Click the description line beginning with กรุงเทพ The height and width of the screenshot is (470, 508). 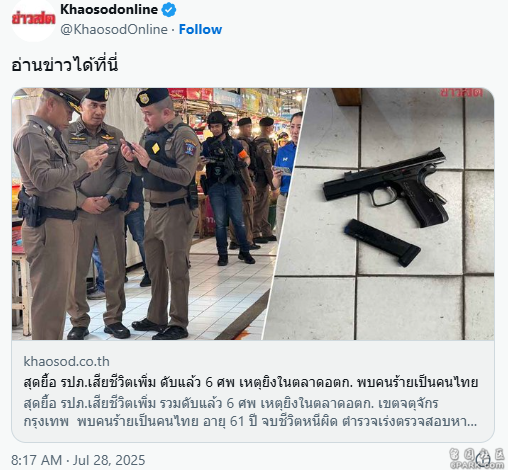pos(250,422)
